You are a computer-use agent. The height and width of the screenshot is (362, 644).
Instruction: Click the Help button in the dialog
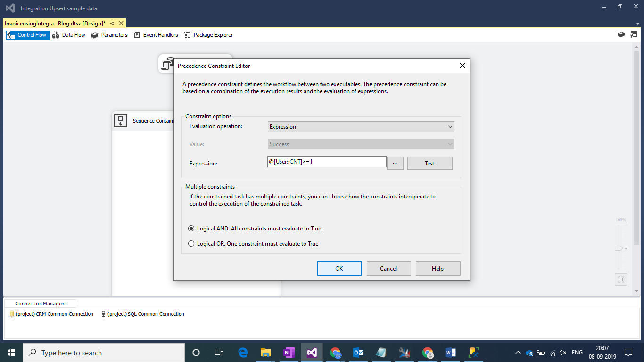click(x=438, y=268)
